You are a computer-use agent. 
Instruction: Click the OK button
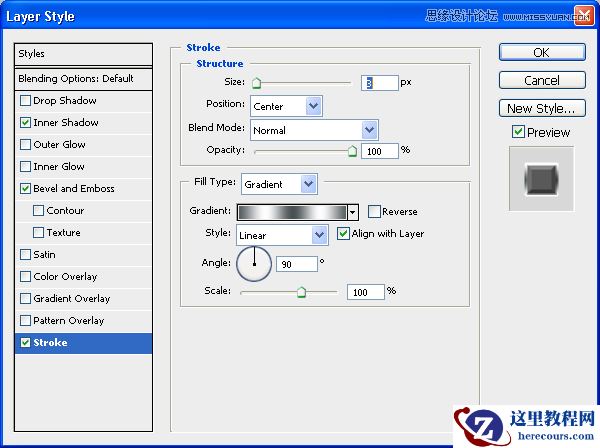point(541,52)
